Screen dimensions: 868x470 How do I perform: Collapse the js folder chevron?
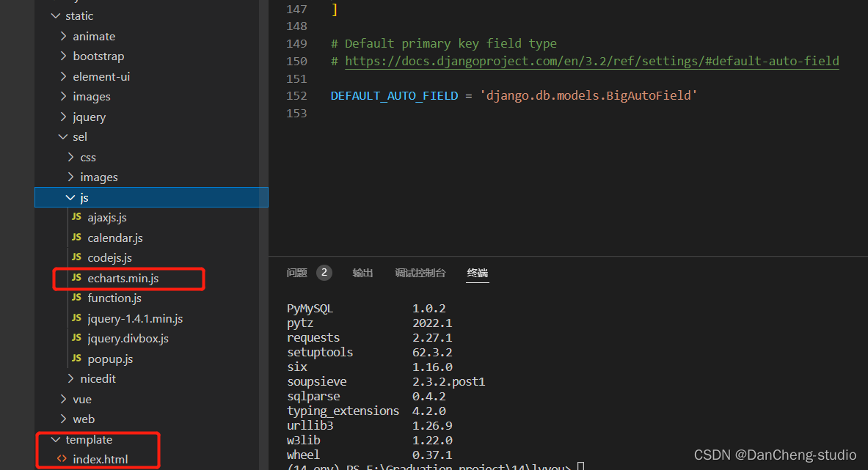[x=70, y=198]
